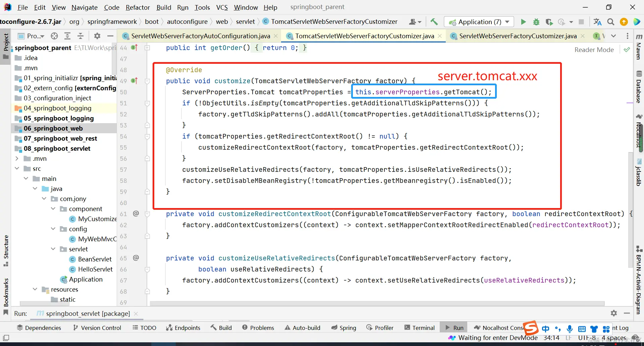Switch to ServletWebServerFactoryAutoConfiguration.java tab

tap(201, 36)
